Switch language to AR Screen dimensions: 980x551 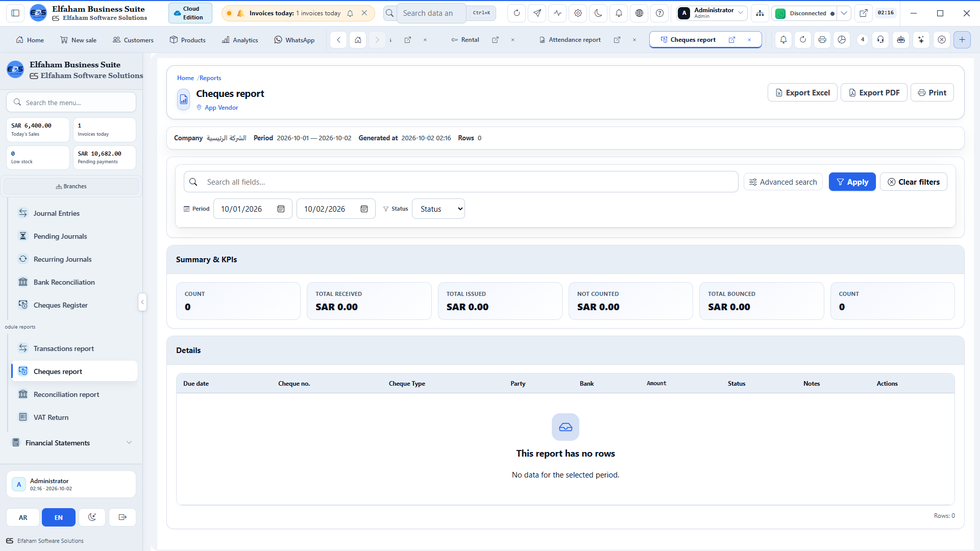coord(23,517)
